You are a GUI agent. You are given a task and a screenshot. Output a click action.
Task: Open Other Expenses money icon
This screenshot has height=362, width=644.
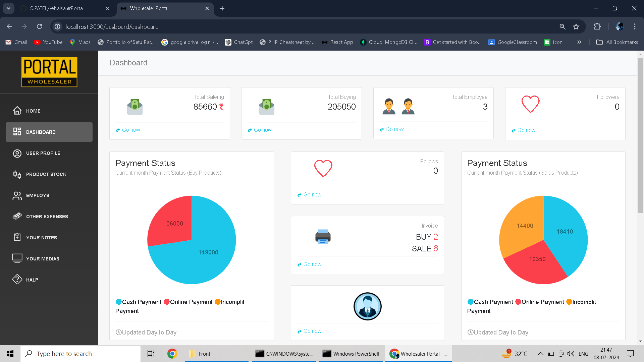17,216
